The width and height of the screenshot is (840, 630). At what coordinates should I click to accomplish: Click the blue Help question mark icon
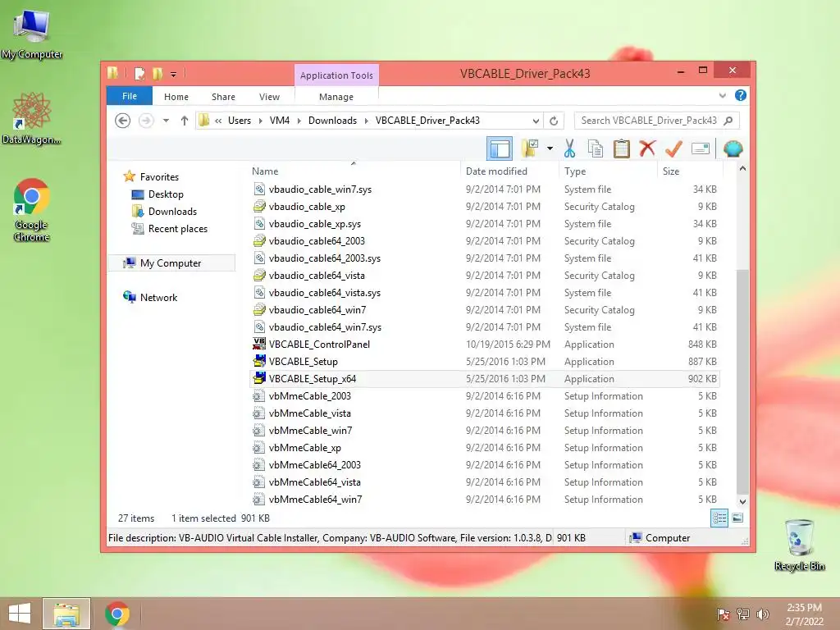coord(741,95)
